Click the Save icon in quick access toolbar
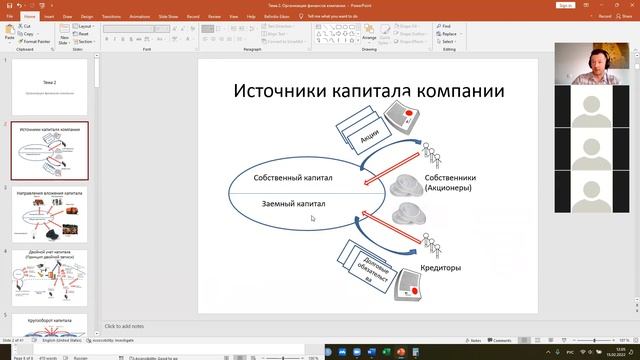Viewport: 640px width, 360px height. click(x=9, y=6)
